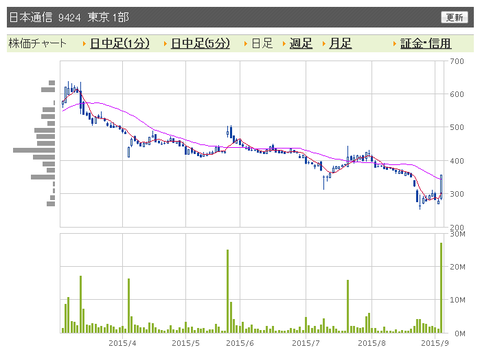Switch to the 月足 monthly chart
This screenshot has height=361, width=480.
click(340, 43)
